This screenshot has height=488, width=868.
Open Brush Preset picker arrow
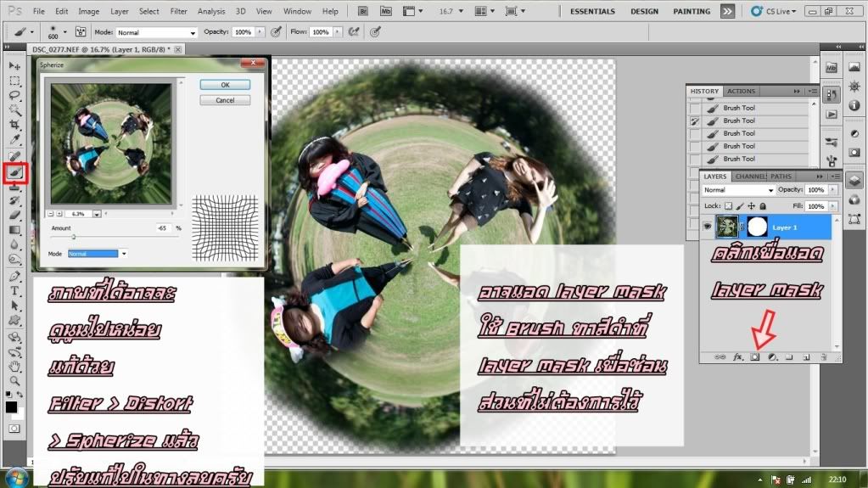[x=64, y=31]
